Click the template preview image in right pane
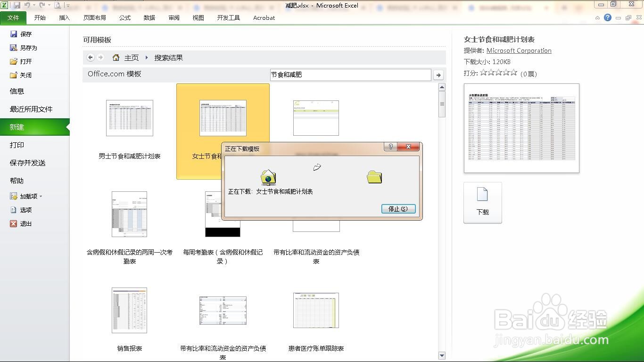644x362 pixels. coord(521,128)
